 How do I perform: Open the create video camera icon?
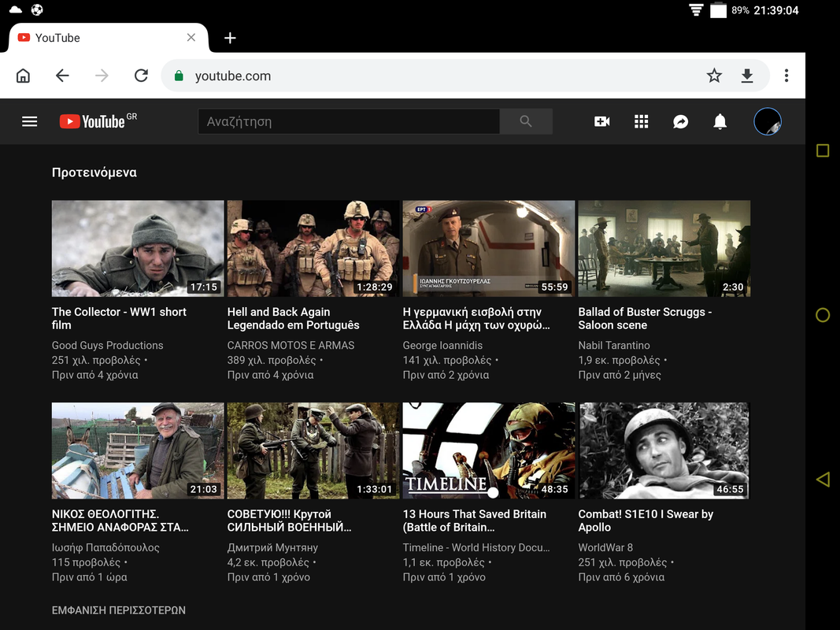(602, 121)
